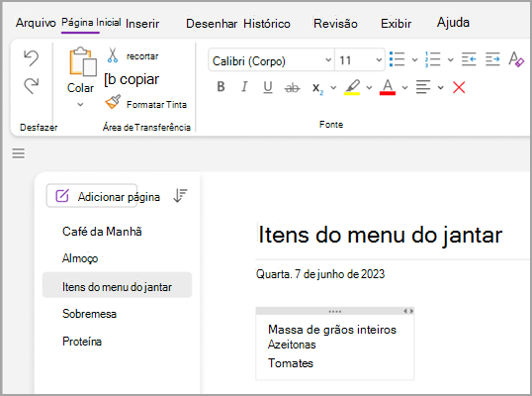Decrease the paragraph indent
The width and height of the screenshot is (532, 396).
(x=469, y=59)
